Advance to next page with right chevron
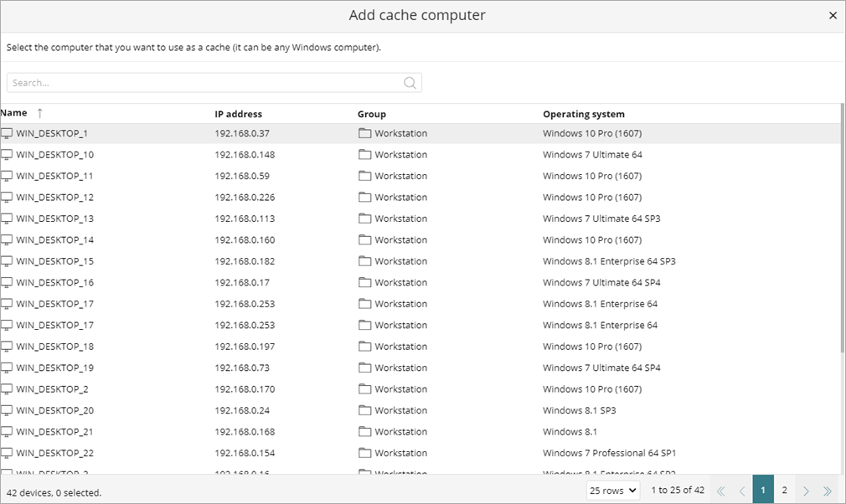This screenshot has width=846, height=504. click(x=806, y=490)
